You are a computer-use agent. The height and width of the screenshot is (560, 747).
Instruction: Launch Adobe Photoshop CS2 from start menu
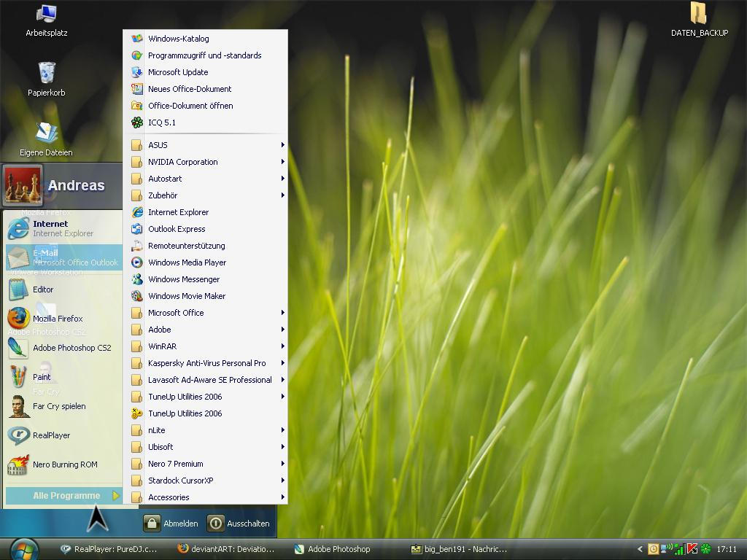click(x=63, y=348)
